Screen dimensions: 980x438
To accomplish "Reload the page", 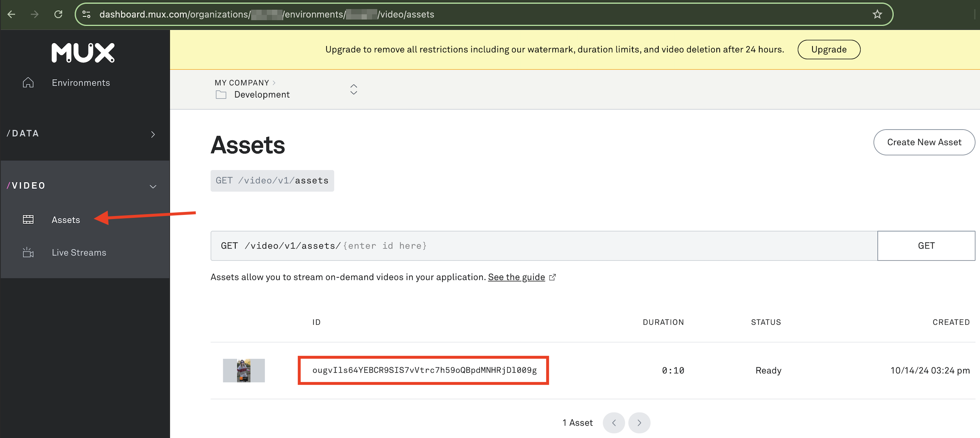I will click(58, 15).
